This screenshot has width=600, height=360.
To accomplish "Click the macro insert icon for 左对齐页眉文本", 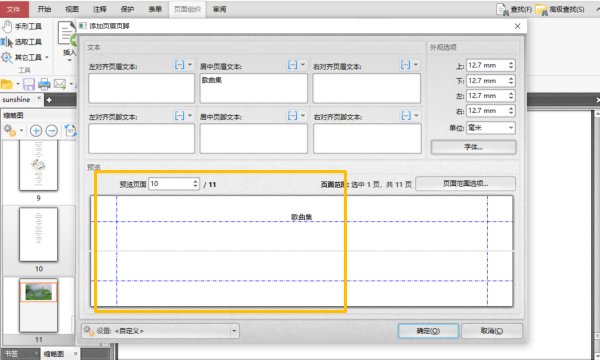I will [x=179, y=65].
